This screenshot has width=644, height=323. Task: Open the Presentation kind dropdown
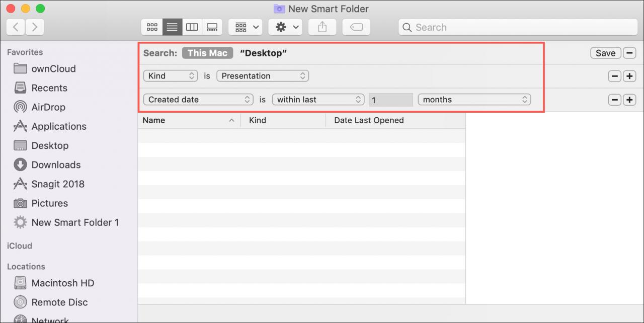click(x=263, y=76)
